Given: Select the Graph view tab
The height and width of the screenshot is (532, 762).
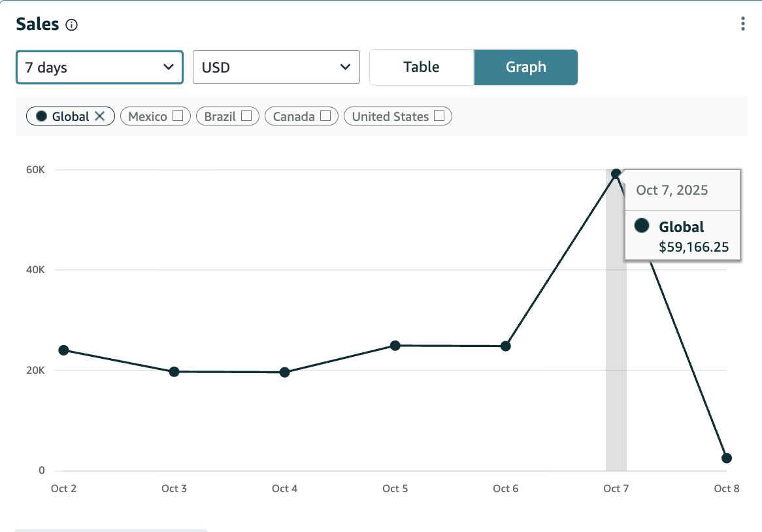Looking at the screenshot, I should pyautogui.click(x=526, y=67).
